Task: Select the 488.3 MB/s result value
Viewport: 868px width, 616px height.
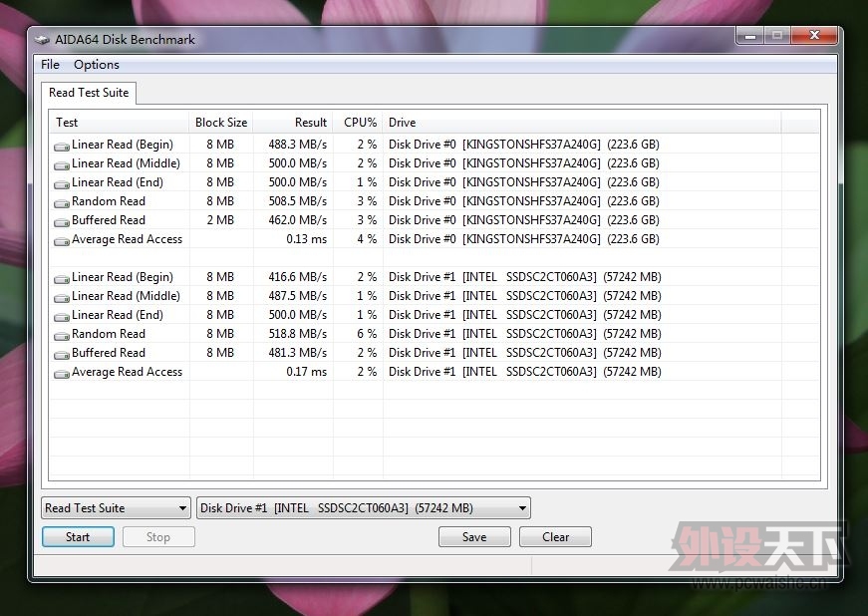Action: 298,145
